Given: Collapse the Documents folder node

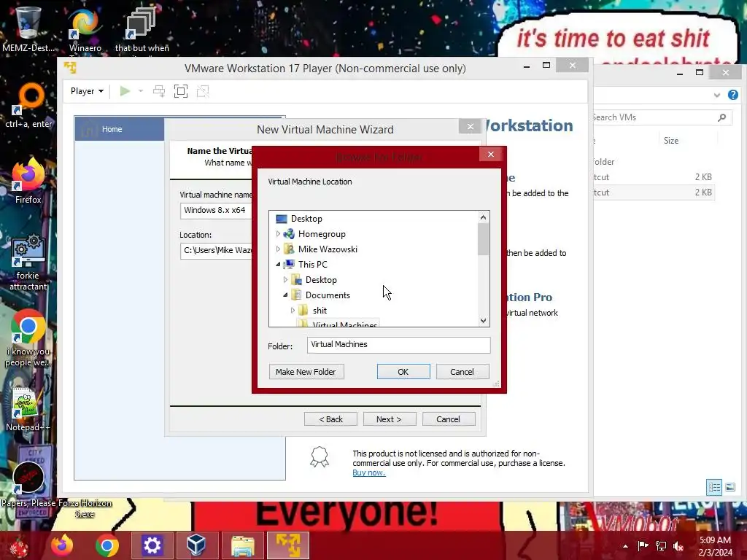Looking at the screenshot, I should [x=285, y=295].
